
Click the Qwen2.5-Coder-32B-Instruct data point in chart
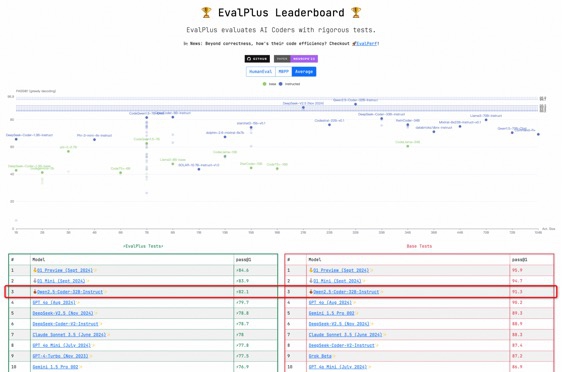[x=356, y=104]
